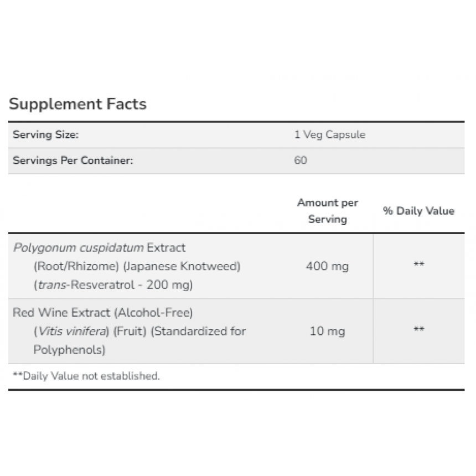Image resolution: width=476 pixels, height=476 pixels.
Task: Click the 400 mg amount
Action: pos(327,266)
